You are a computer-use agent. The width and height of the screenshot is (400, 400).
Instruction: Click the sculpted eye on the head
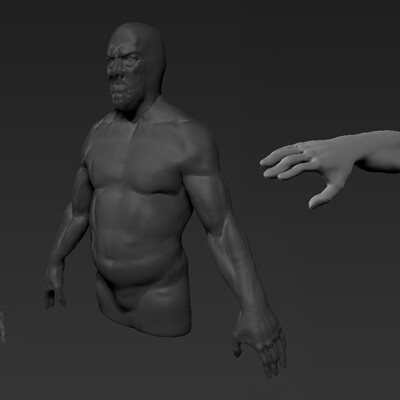pyautogui.click(x=131, y=62)
